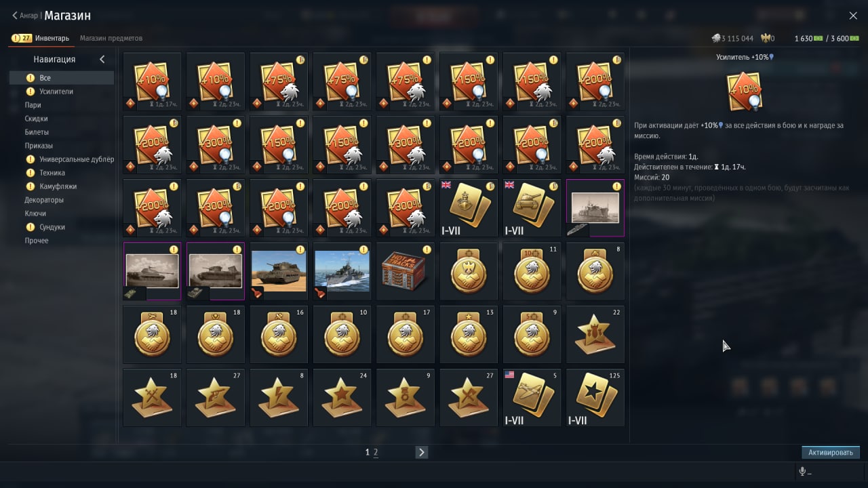The width and height of the screenshot is (868, 488).
Task: Select the ship camouflage thumbnail on the sea
Action: coord(342,271)
